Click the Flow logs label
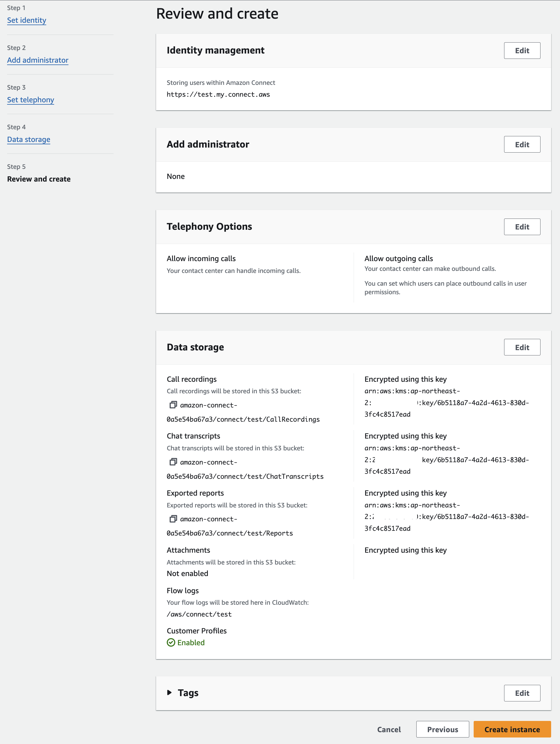 183,591
